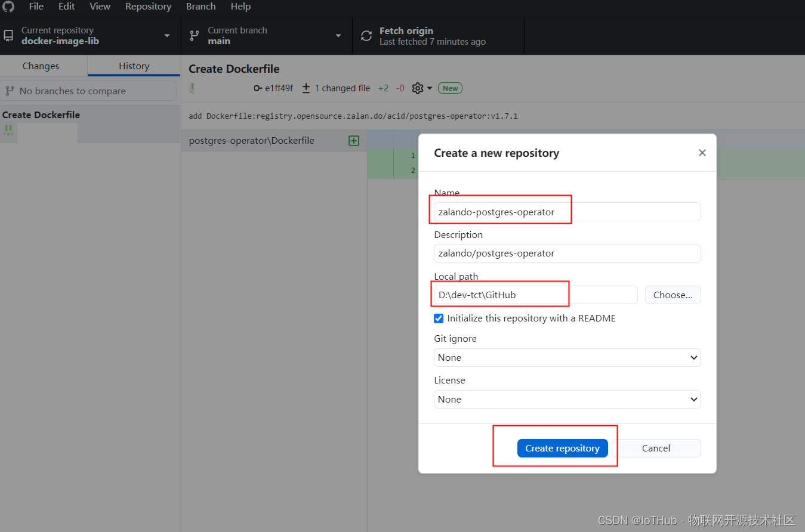This screenshot has width=805, height=532.
Task: Click the green added-file icon
Action: [x=354, y=141]
